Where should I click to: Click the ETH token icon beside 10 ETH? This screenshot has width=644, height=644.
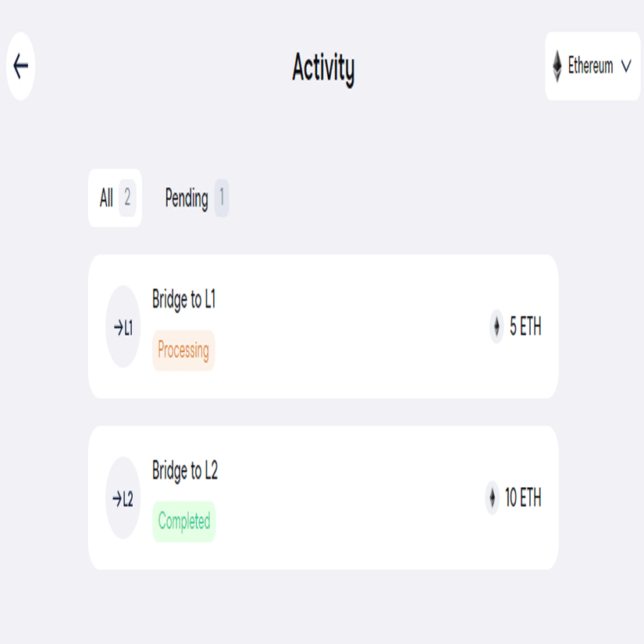[x=492, y=498]
